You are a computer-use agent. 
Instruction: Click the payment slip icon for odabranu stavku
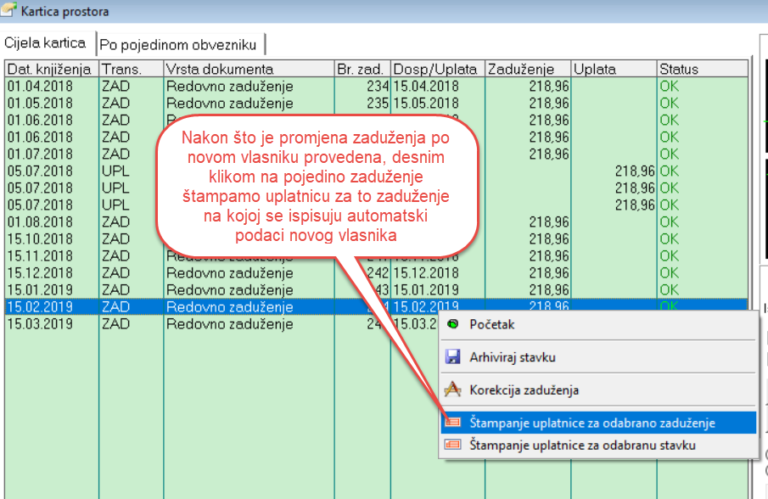454,445
